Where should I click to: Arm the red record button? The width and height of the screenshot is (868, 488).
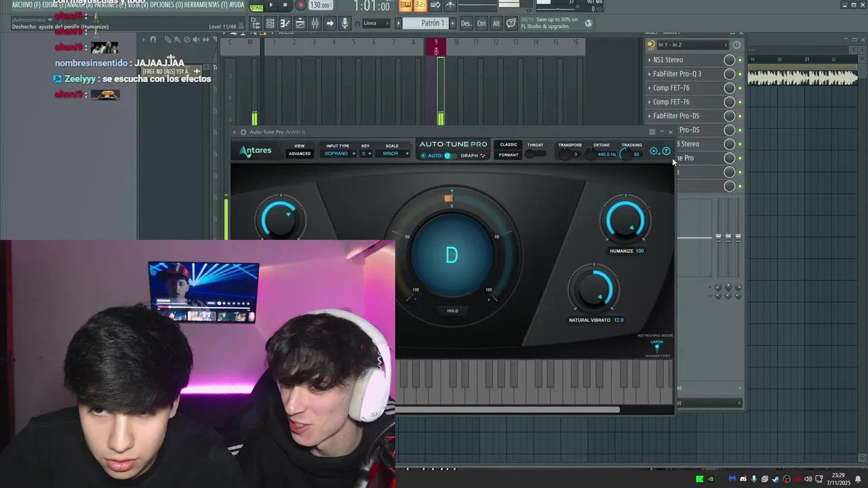click(x=300, y=5)
